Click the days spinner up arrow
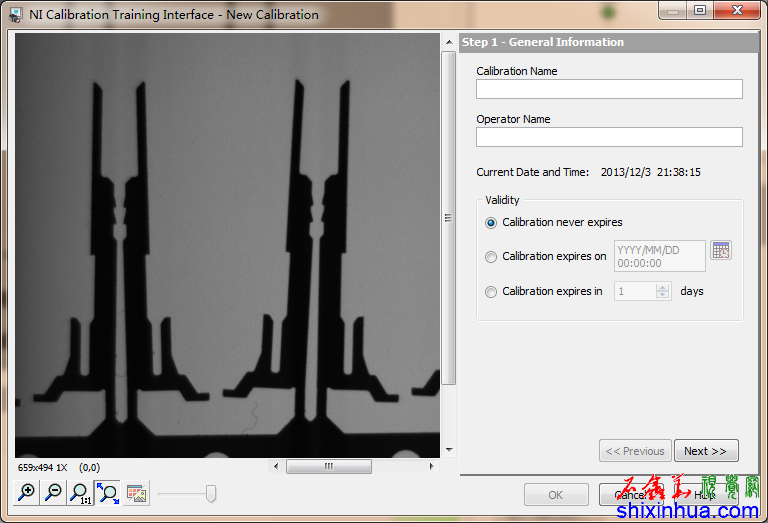This screenshot has width=768, height=523. tap(662, 287)
